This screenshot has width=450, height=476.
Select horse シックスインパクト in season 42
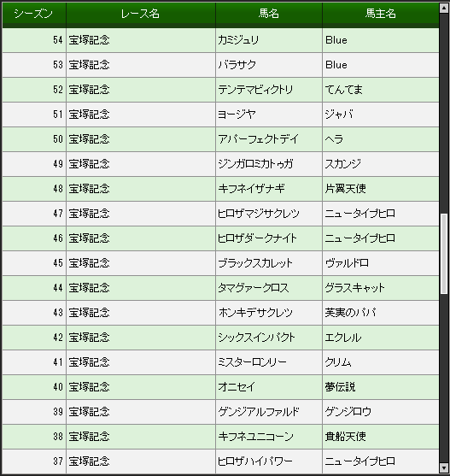tap(256, 338)
